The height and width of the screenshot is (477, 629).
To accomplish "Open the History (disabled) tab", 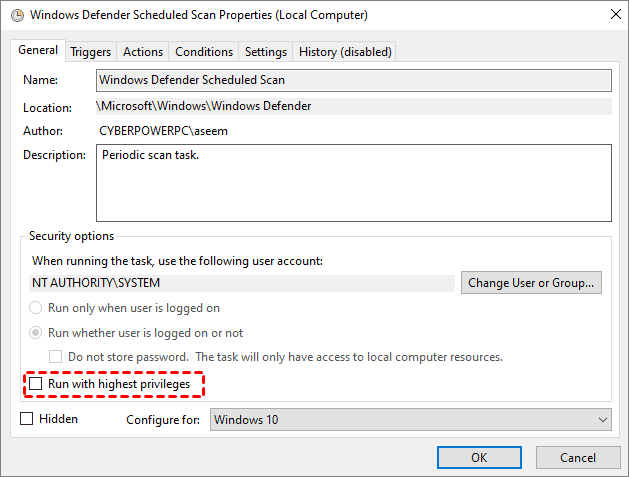I will [345, 52].
